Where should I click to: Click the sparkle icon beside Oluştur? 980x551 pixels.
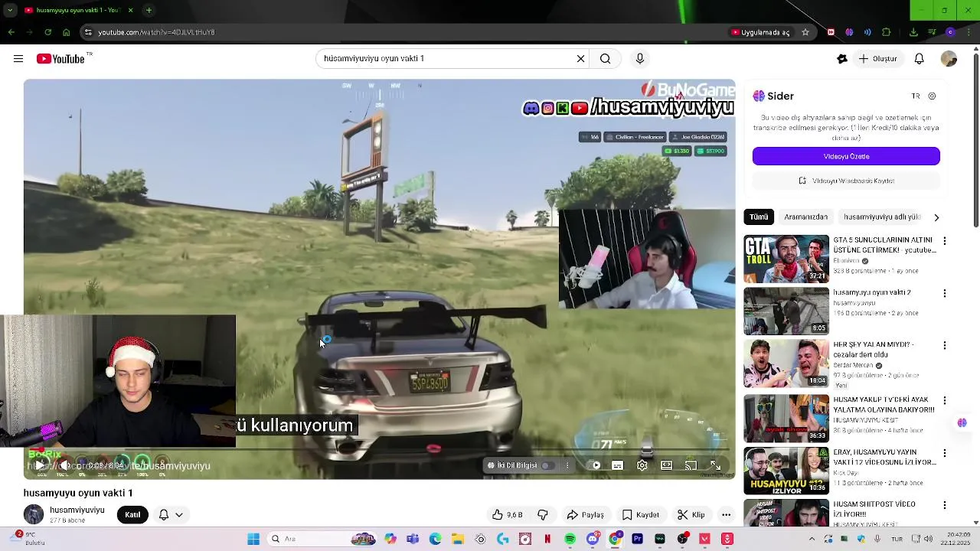(x=842, y=59)
